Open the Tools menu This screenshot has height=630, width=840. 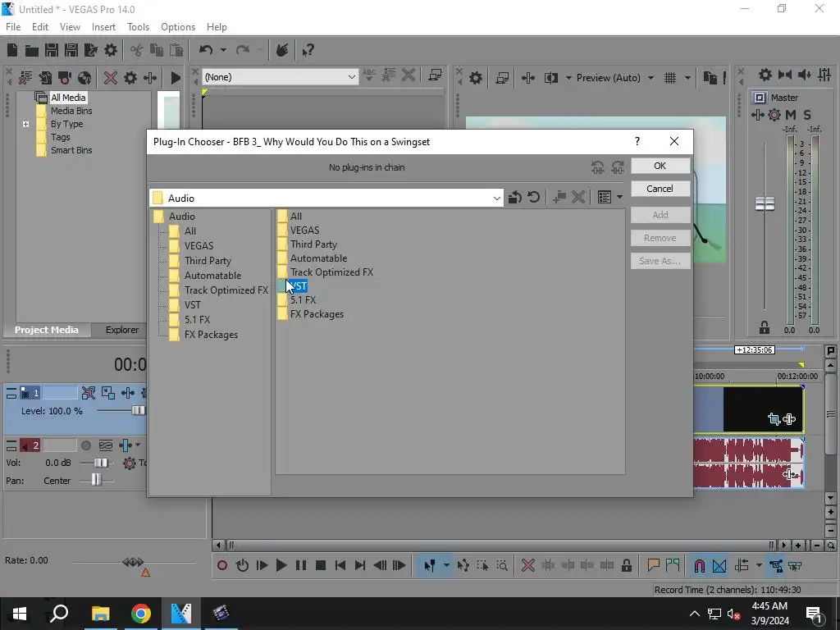click(x=138, y=27)
